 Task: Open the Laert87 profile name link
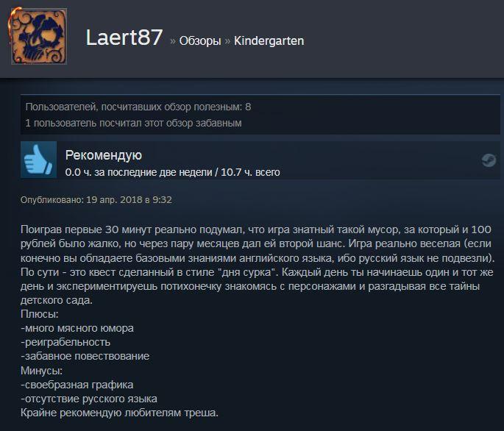124,38
